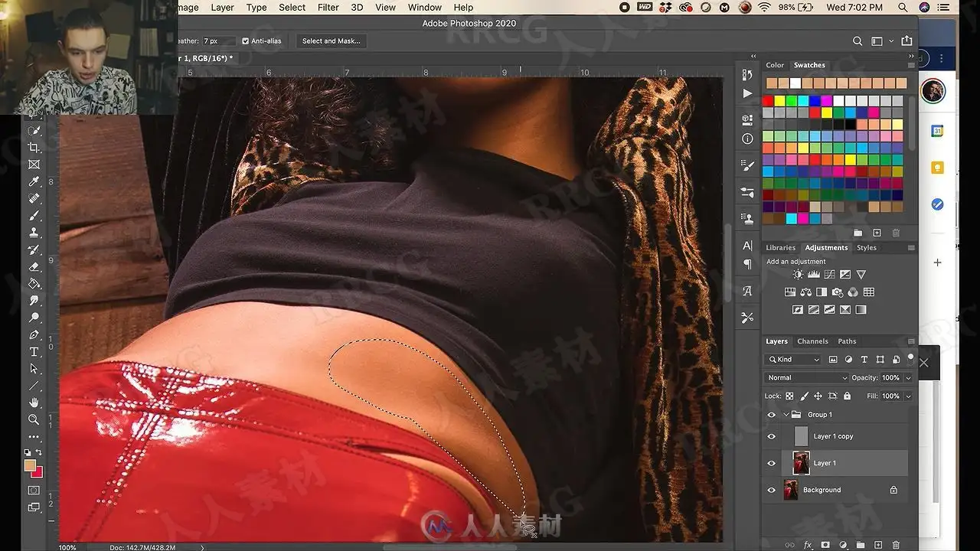Select the Paint Bucket tool
This screenshot has height=551, width=980.
[34, 283]
